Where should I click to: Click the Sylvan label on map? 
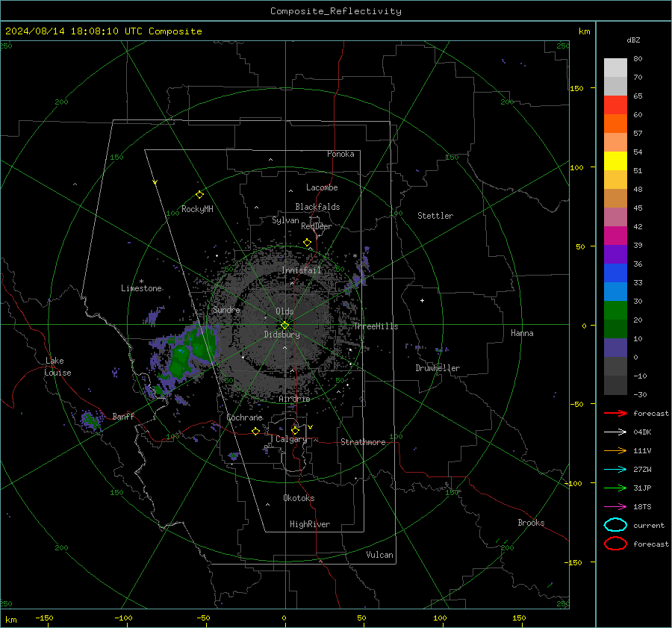285,220
